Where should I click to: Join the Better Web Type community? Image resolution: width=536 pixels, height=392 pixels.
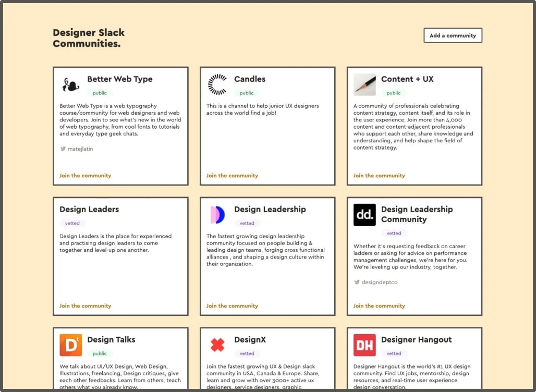point(85,176)
